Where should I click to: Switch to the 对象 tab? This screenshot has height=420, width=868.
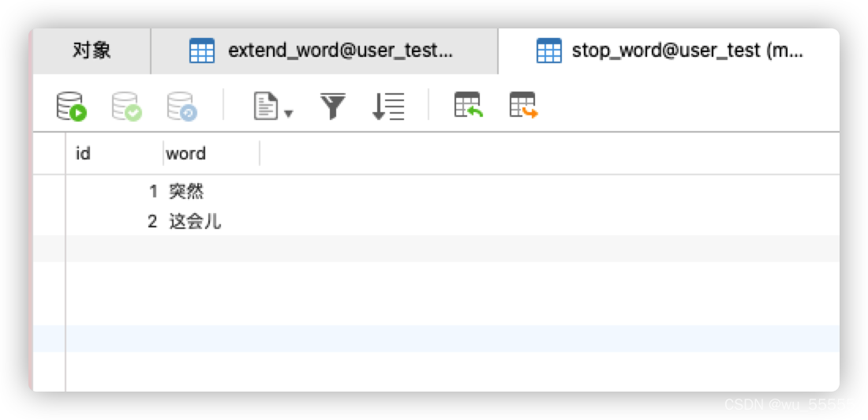92,51
